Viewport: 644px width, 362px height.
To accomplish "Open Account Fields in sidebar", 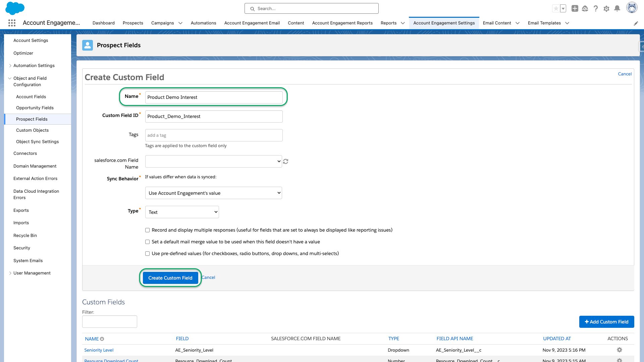I will click(31, 97).
